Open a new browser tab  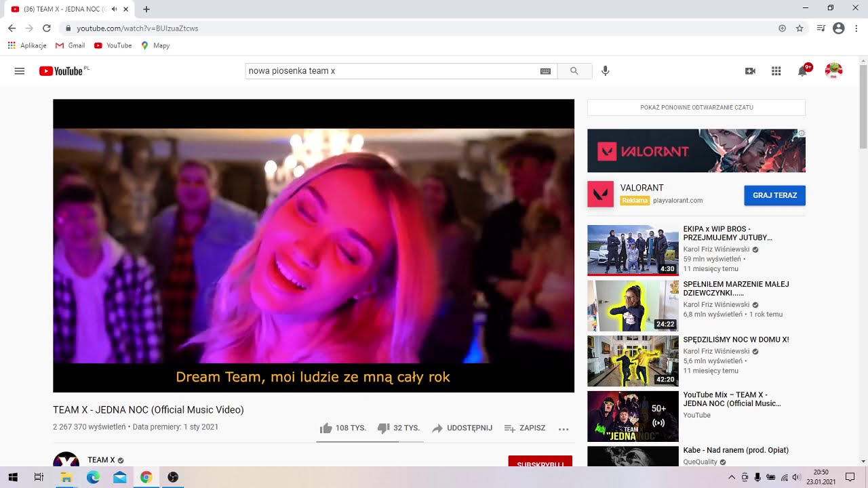coord(146,9)
